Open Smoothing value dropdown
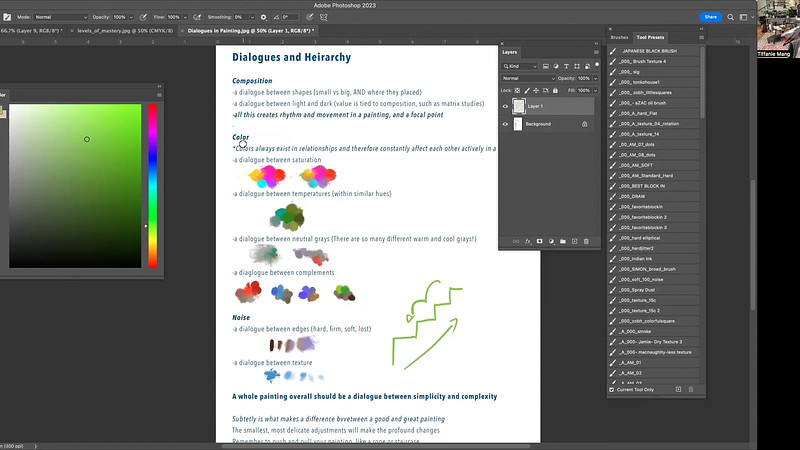This screenshot has height=450, width=800. coord(252,17)
